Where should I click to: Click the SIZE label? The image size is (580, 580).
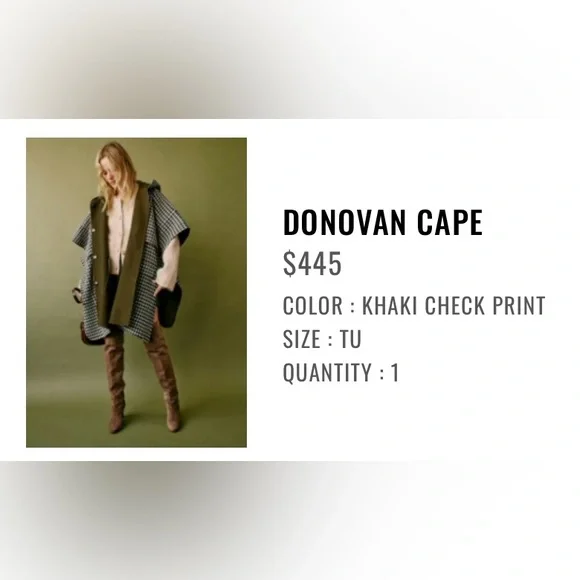302,339
